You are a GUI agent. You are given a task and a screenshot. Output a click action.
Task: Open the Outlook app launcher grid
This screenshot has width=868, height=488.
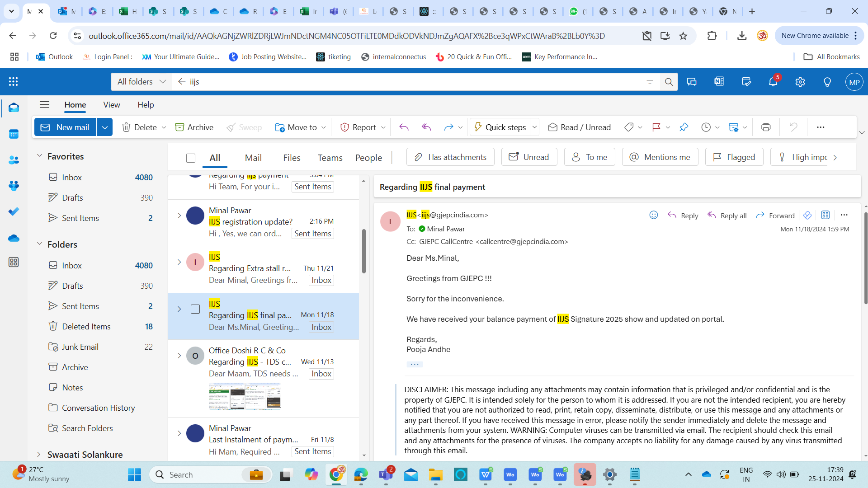13,82
